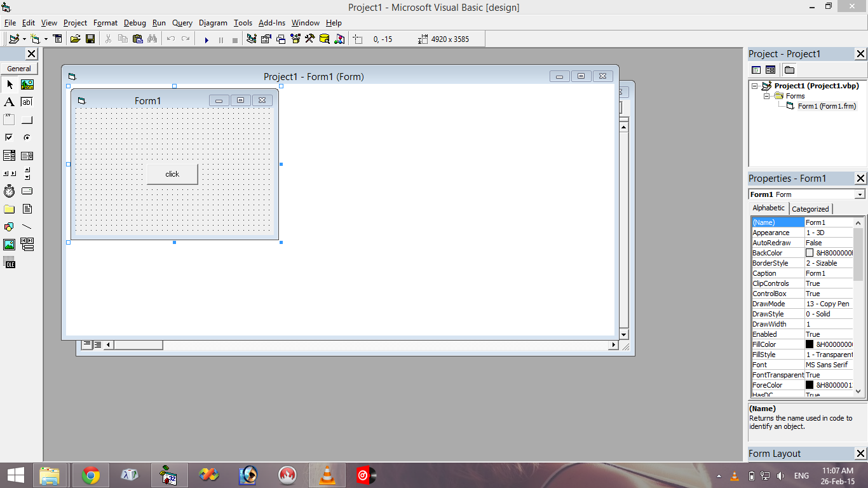Click the (Name) property value field
868x488 pixels.
coord(829,222)
